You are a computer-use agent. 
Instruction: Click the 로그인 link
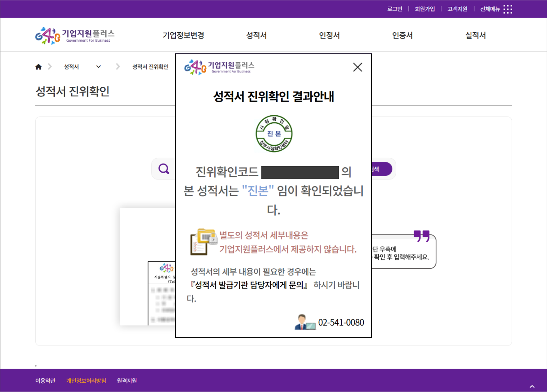coord(395,9)
